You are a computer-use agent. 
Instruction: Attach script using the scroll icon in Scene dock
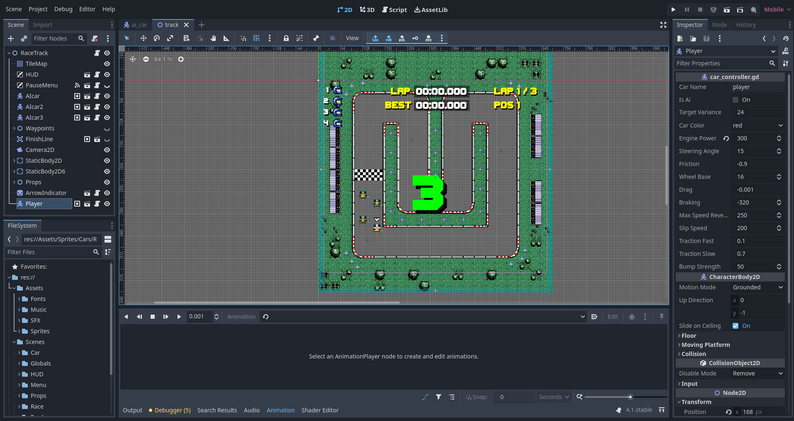pyautogui.click(x=95, y=39)
